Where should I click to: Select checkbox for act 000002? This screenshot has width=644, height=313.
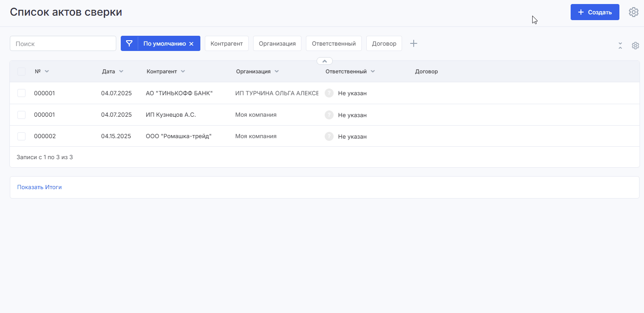pos(21,136)
